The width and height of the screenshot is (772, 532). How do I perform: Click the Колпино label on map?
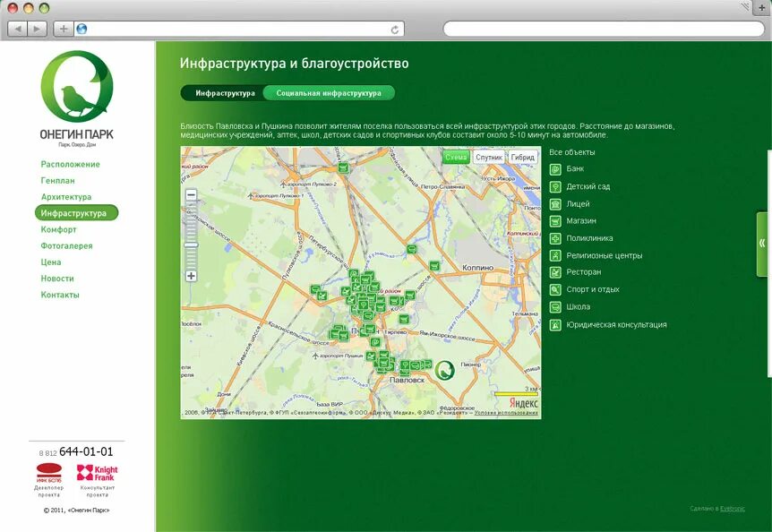[477, 268]
